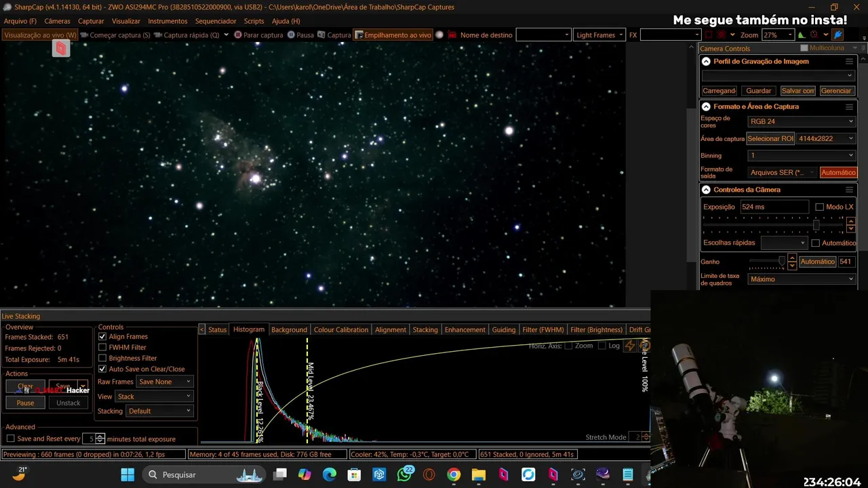Open the Instrumentos menu
The height and width of the screenshot is (488, 868).
pyautogui.click(x=167, y=21)
